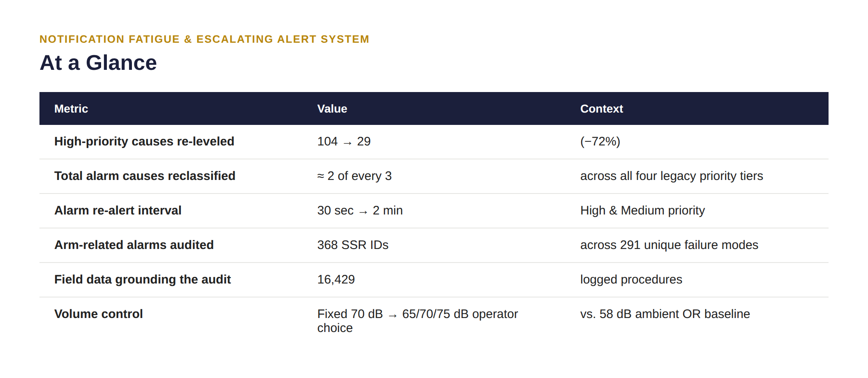Select the Notification Fatigue section title
Viewport: 868px width, 378px height.
coord(204,39)
